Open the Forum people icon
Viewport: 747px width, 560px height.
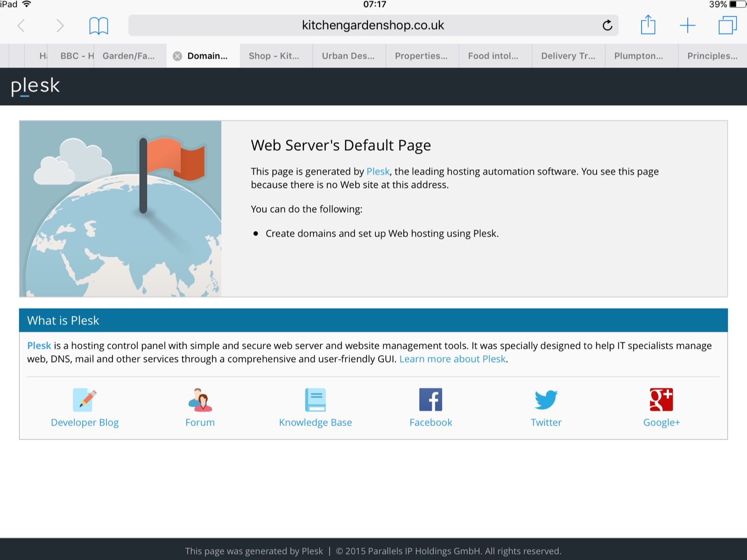pyautogui.click(x=200, y=400)
